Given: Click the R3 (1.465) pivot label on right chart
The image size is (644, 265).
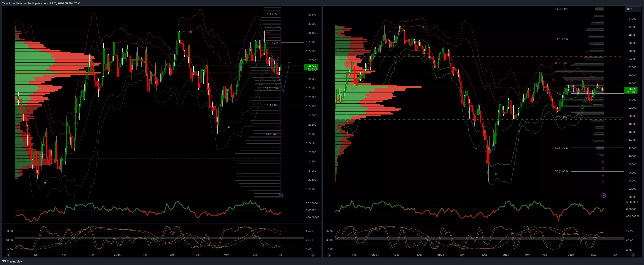Looking at the screenshot, I should pyautogui.click(x=561, y=9).
